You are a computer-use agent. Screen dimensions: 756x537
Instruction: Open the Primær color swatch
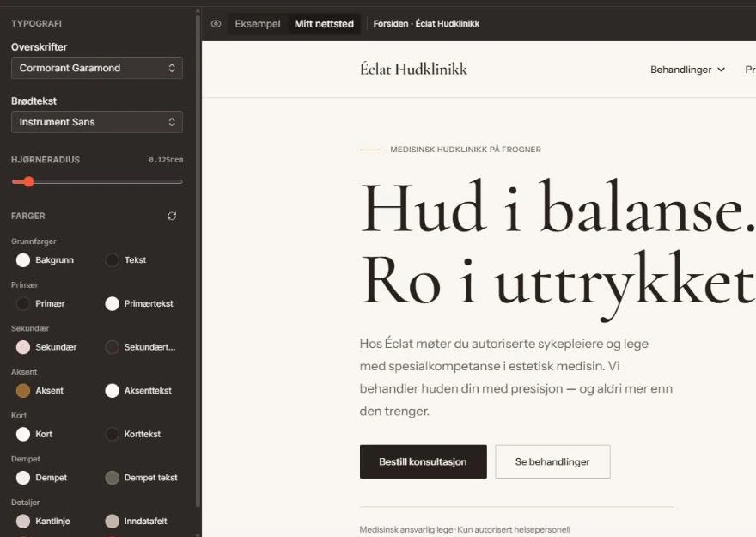(23, 303)
